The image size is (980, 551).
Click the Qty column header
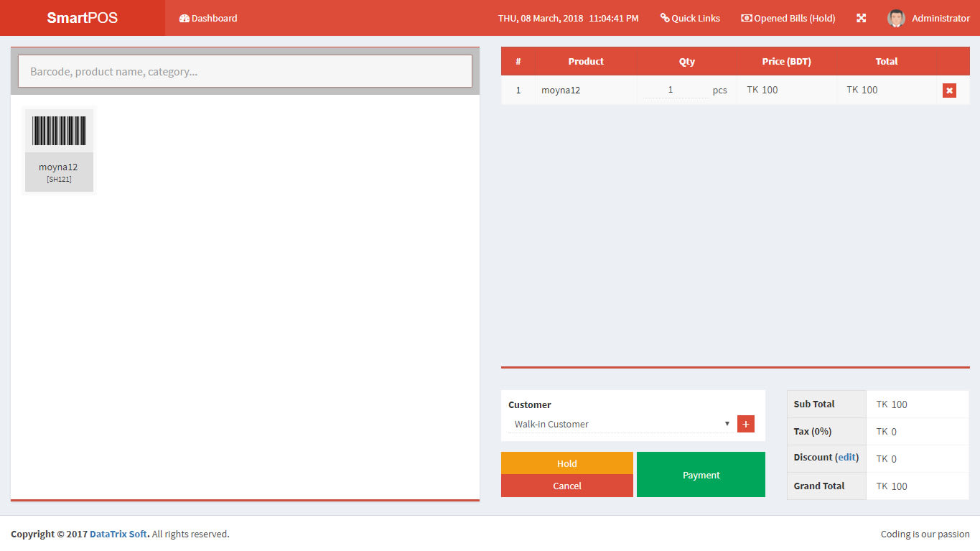point(687,61)
